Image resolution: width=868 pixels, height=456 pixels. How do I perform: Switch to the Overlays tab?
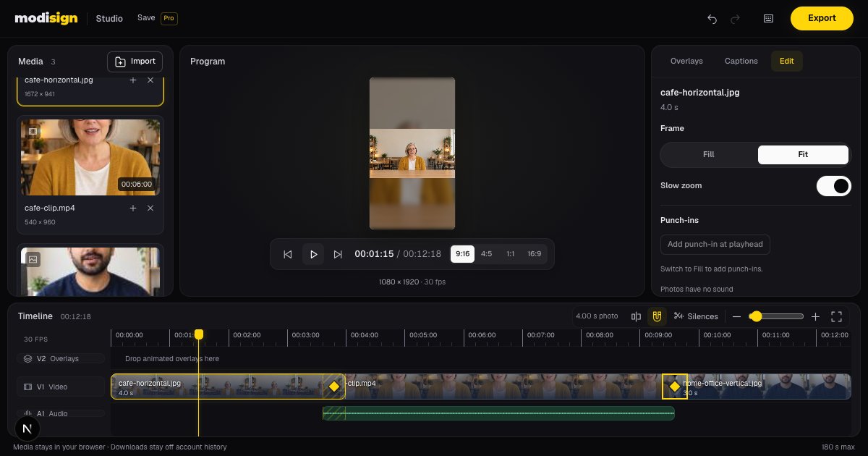tap(686, 62)
